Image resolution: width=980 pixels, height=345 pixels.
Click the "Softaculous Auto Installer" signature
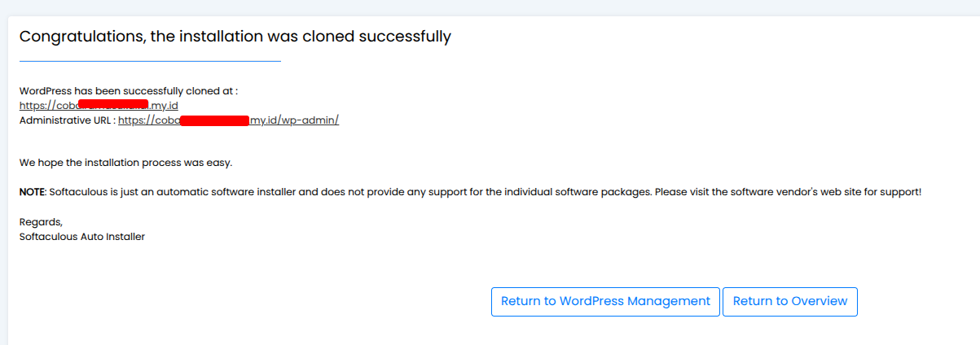point(81,237)
